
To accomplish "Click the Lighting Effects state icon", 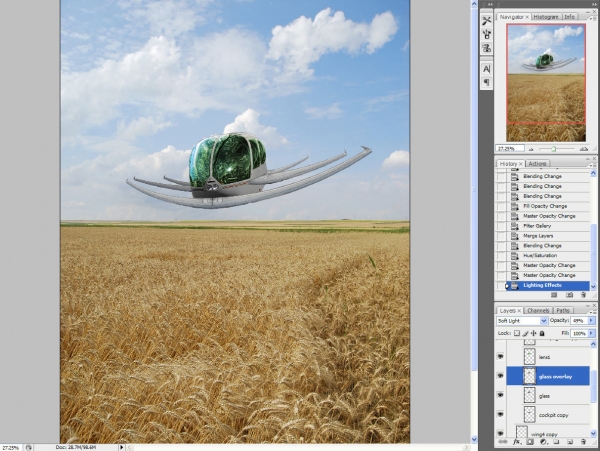I will [515, 285].
